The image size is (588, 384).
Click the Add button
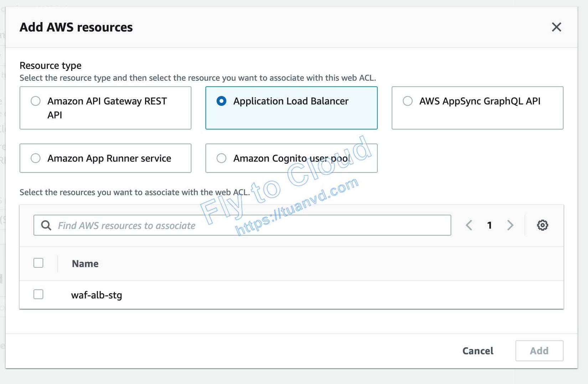[539, 351]
